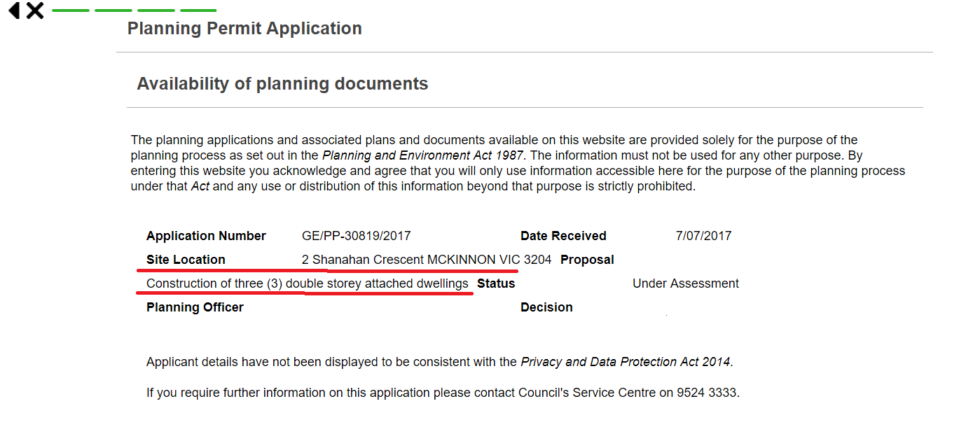Click the first green progress segment
Viewport: 980px width, 441px height.
click(71, 10)
